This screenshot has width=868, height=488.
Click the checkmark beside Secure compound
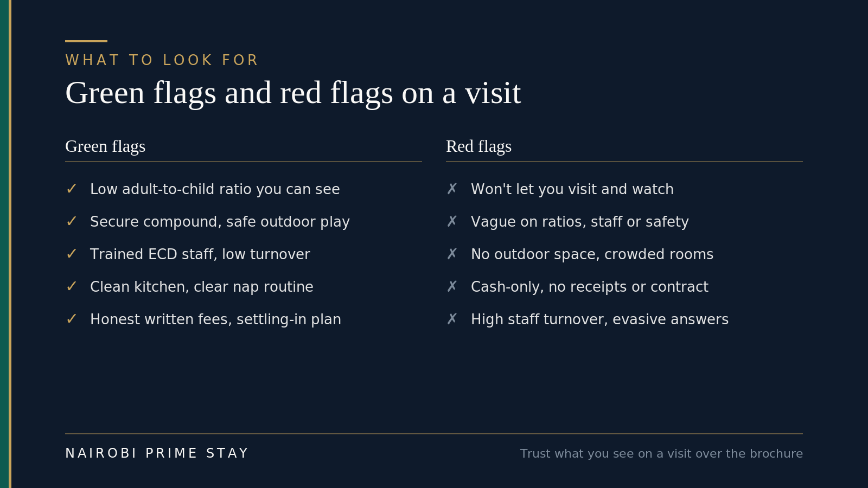coord(71,222)
